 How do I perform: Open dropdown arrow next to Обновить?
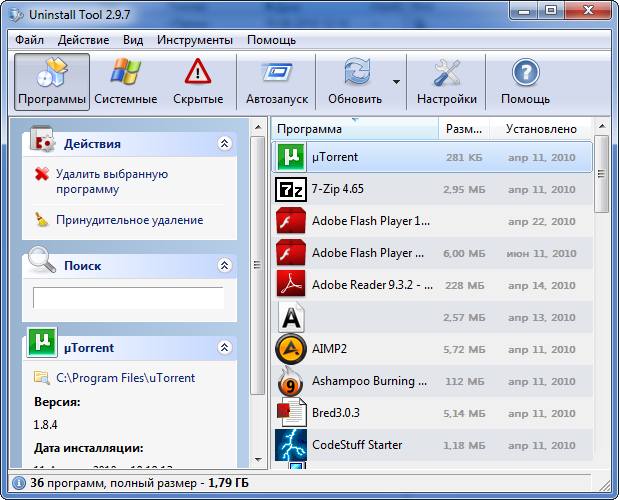pos(396,82)
